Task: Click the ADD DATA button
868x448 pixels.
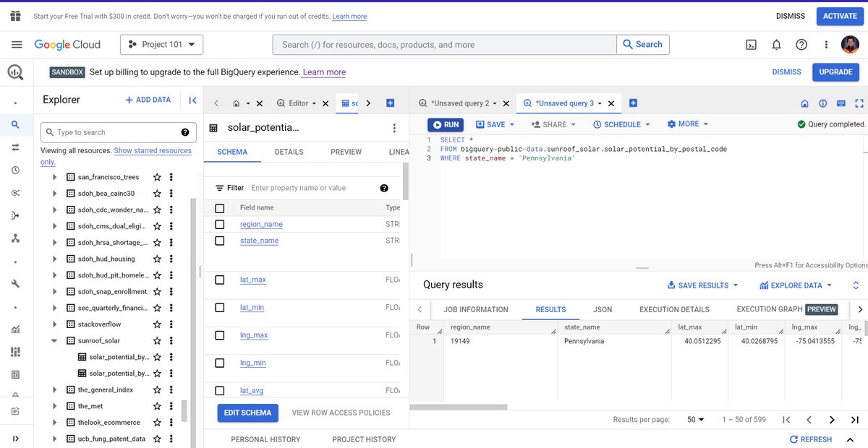Action: pos(148,100)
